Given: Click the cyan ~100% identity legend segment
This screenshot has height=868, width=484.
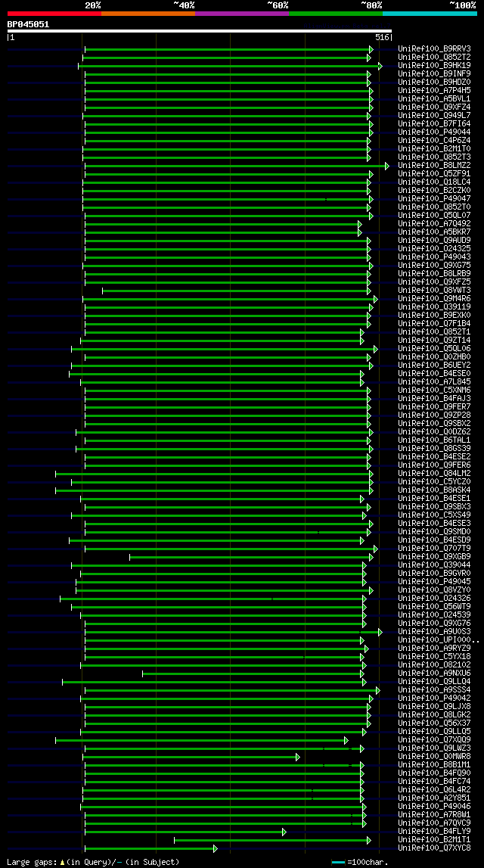Looking at the screenshot, I should pos(430,14).
